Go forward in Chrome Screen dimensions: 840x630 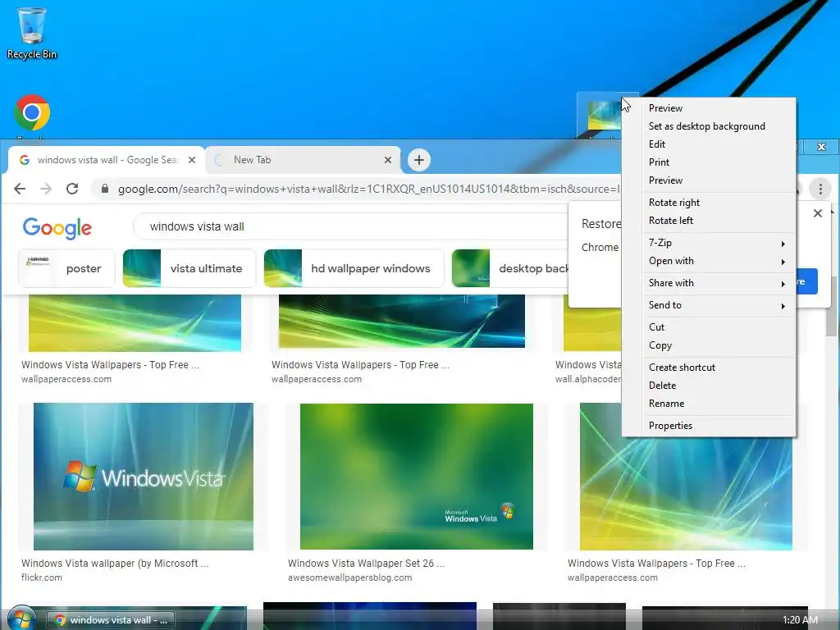pos(46,189)
